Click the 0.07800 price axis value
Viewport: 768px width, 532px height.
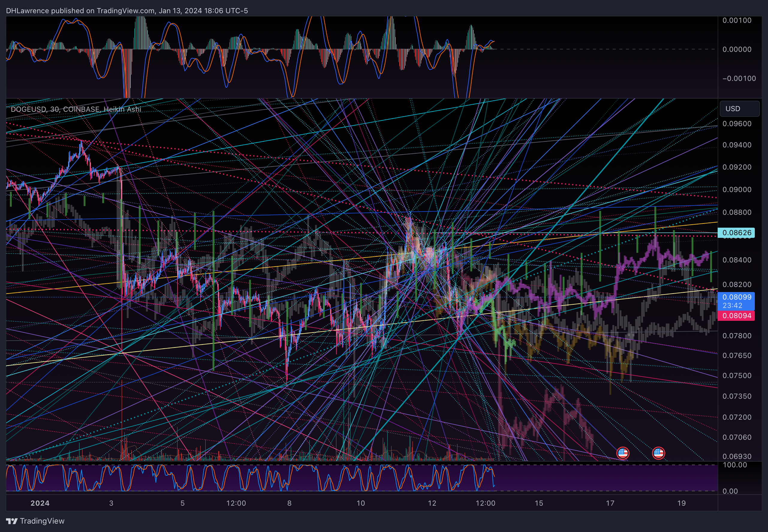pos(737,336)
